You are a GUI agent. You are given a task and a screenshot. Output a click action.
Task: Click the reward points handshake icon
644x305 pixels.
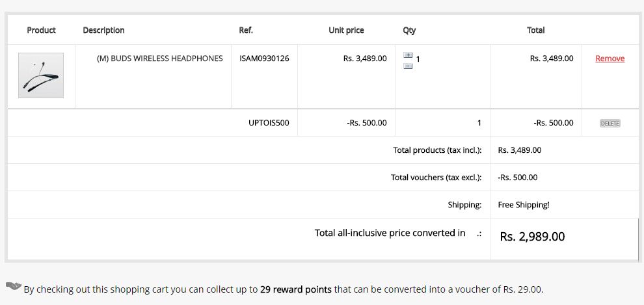point(14,286)
